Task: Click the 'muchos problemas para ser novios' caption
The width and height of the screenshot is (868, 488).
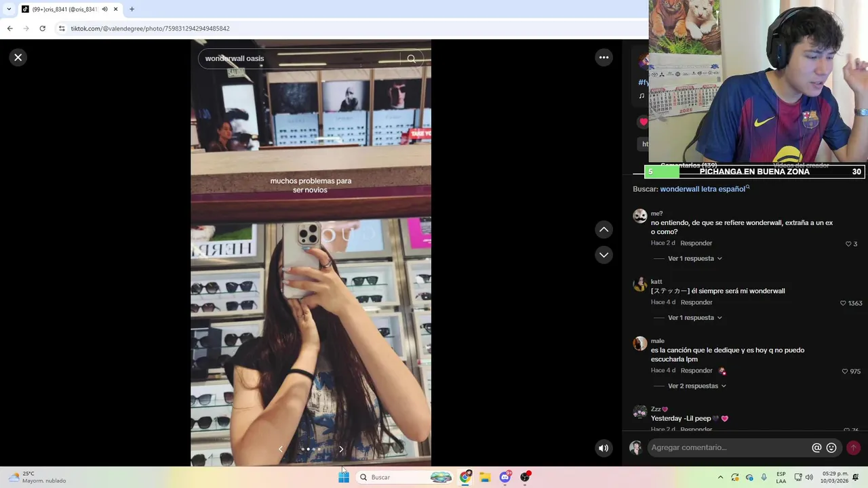Action: [x=311, y=186]
